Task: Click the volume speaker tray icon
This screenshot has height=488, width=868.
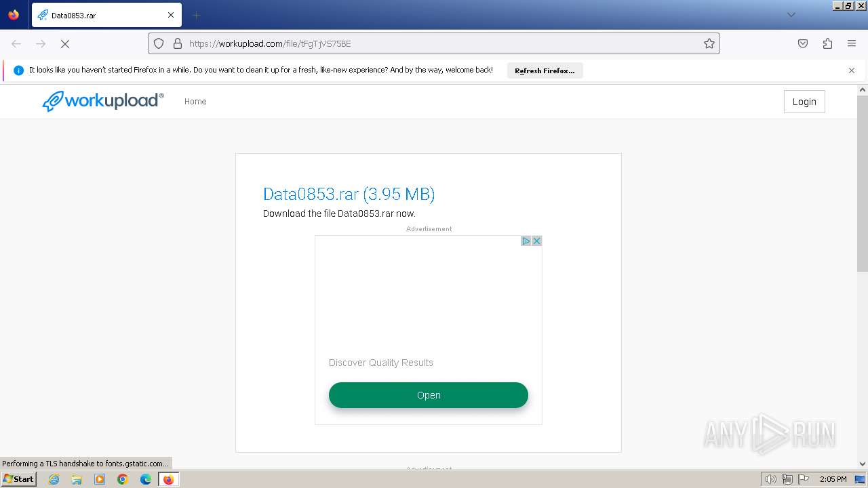Action: point(770,479)
